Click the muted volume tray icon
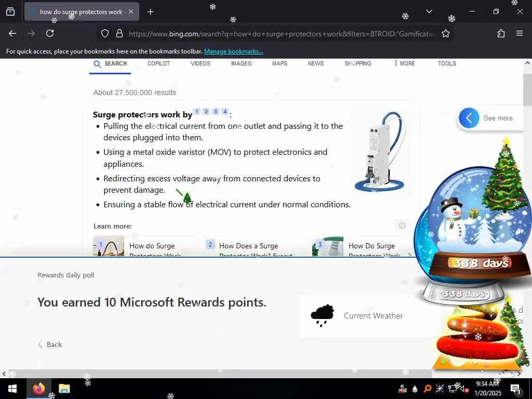The width and height of the screenshot is (532, 399). (464, 389)
